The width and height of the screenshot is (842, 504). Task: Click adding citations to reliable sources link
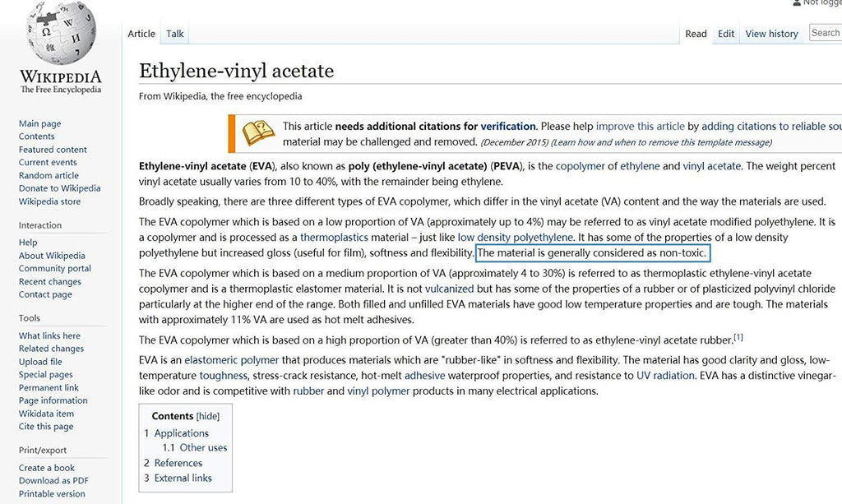[771, 127]
